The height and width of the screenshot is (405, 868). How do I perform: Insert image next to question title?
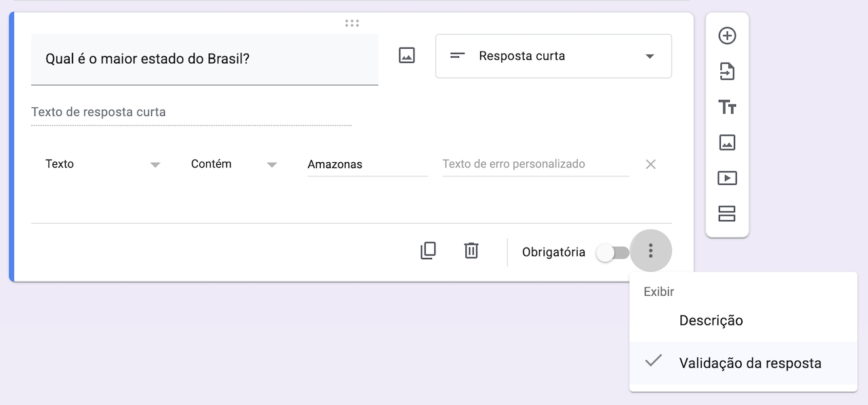(x=406, y=56)
